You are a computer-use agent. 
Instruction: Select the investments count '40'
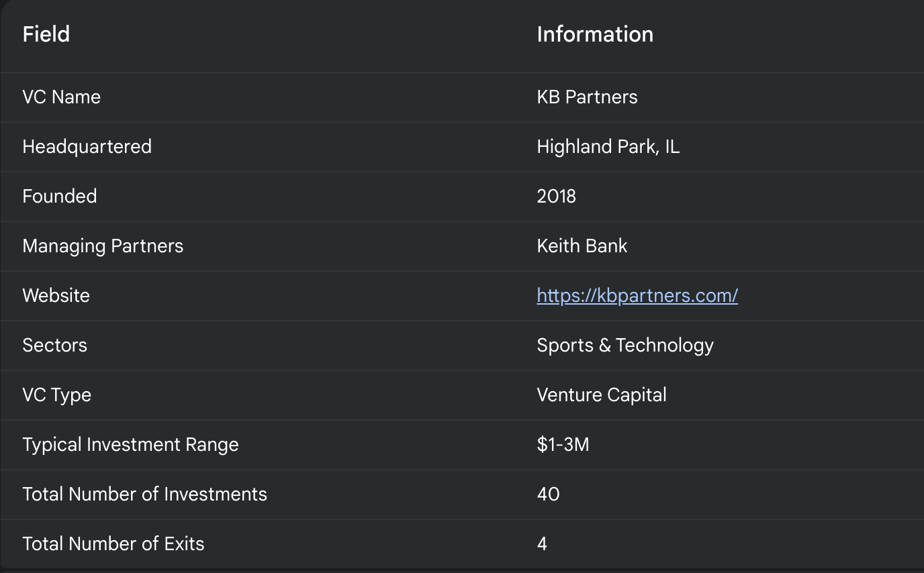coord(549,494)
